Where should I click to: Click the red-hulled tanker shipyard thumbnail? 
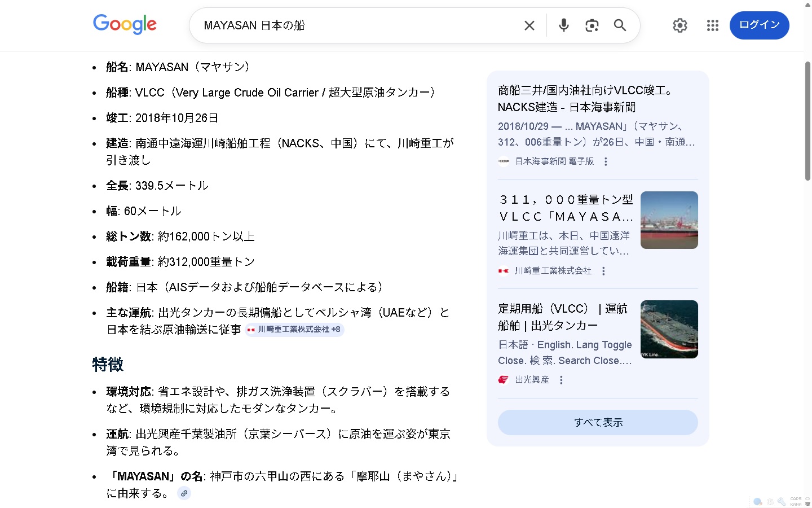click(x=669, y=220)
